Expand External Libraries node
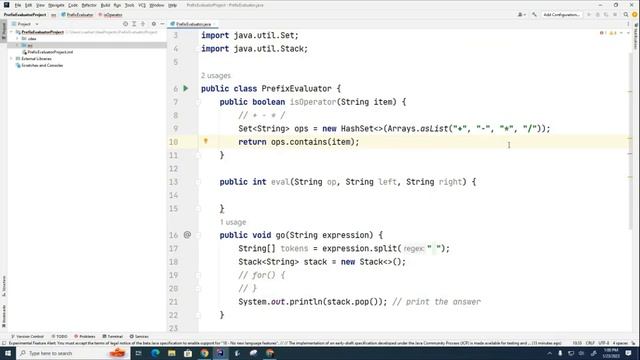The width and height of the screenshot is (640, 360). 11,59
